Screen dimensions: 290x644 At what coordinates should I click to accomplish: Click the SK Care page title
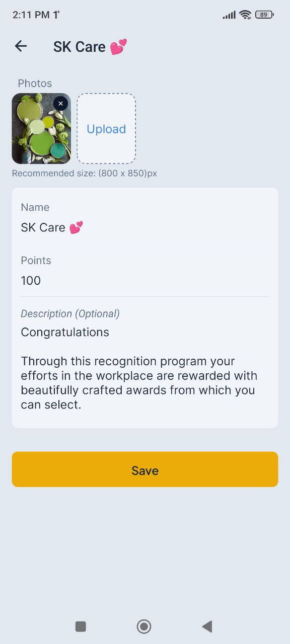pos(90,47)
